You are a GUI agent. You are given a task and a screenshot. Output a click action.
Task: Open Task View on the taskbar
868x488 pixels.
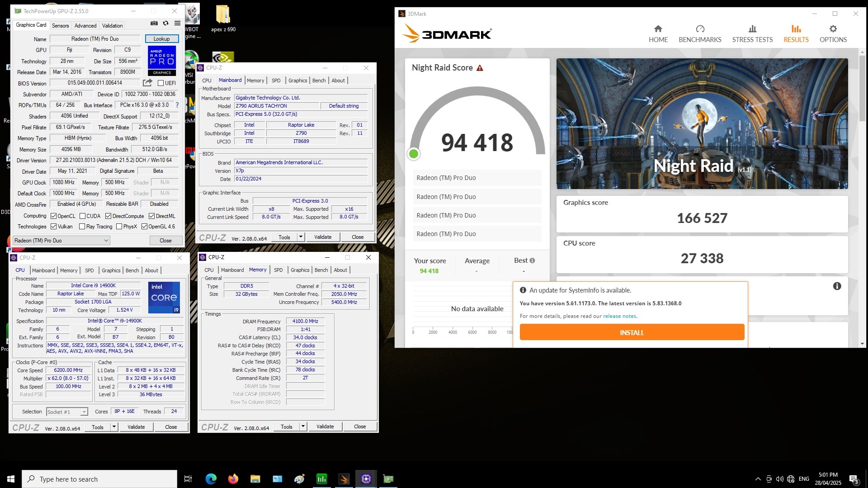tap(188, 479)
